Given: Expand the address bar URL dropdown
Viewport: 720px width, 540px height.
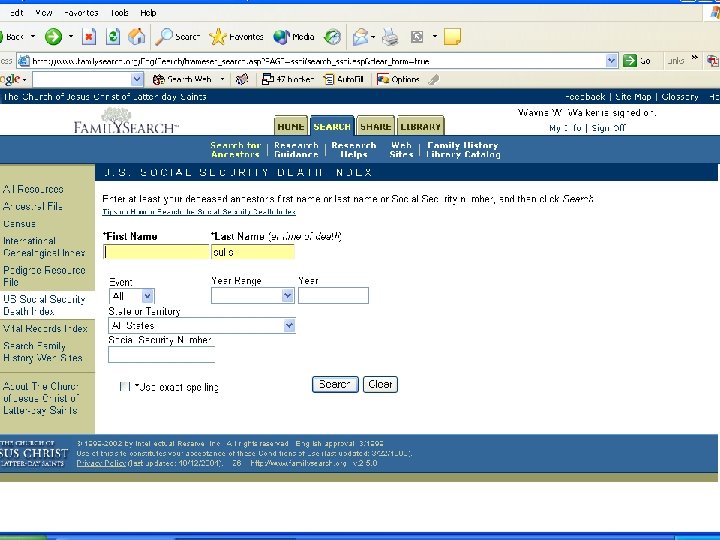Looking at the screenshot, I should [611, 61].
